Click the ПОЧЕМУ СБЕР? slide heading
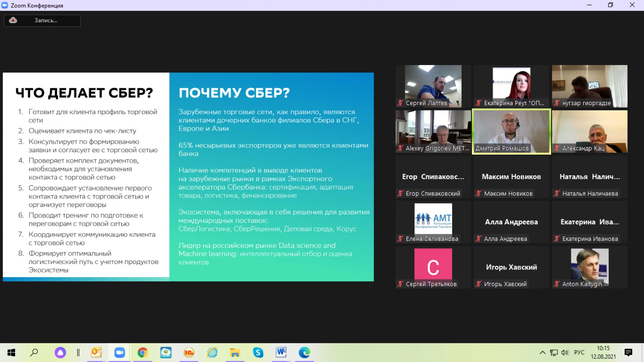The image size is (644, 362). 234,93
